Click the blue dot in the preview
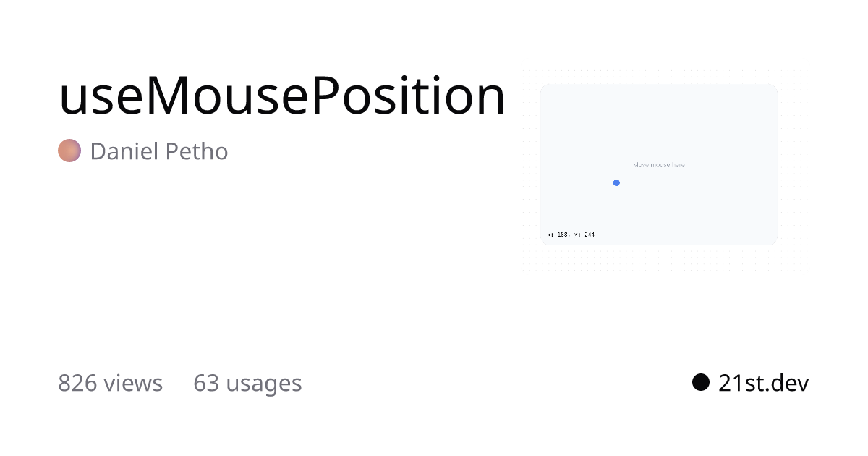This screenshot has height=456, width=868. [616, 183]
